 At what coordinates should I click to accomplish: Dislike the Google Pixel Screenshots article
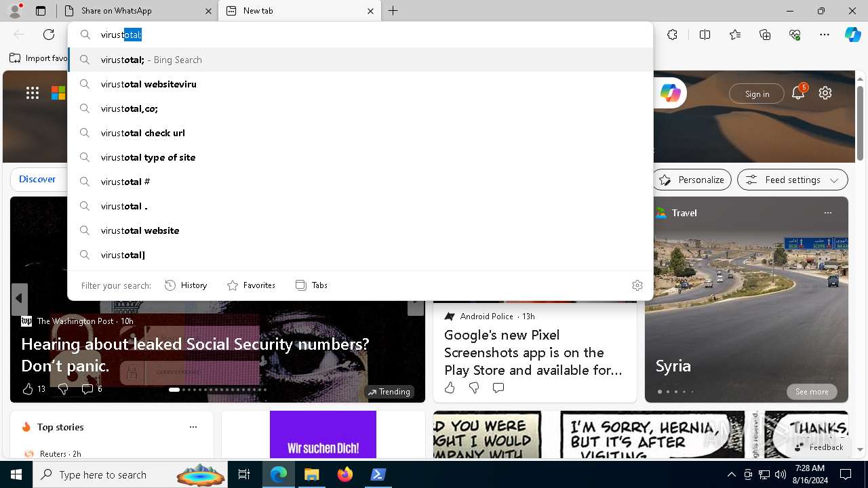pos(474,388)
